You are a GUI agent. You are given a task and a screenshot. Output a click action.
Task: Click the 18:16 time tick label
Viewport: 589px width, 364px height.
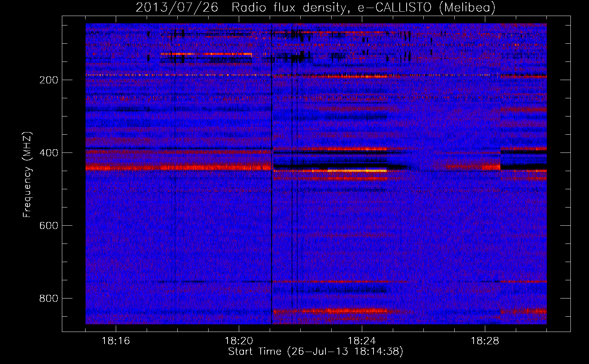point(116,341)
